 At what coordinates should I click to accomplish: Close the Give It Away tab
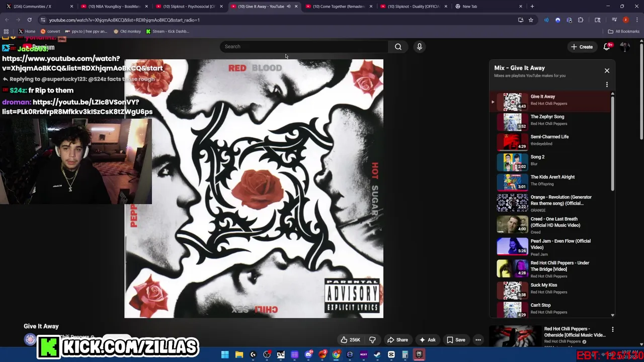(x=296, y=7)
